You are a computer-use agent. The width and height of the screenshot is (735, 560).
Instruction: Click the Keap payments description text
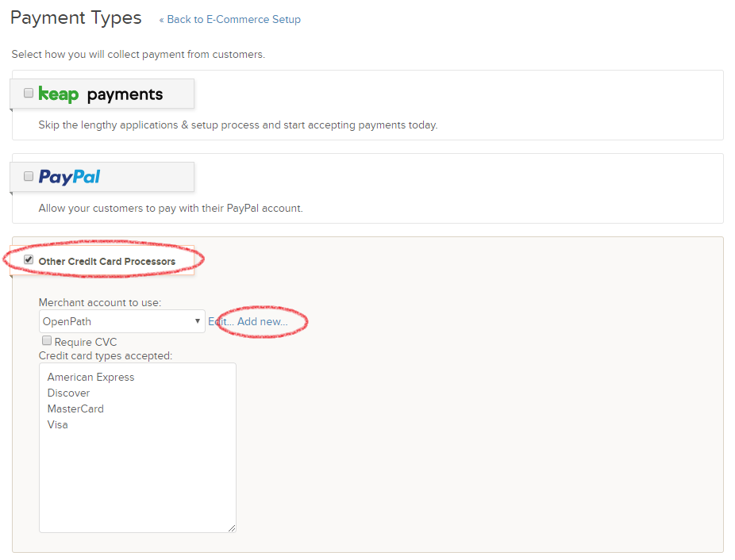click(x=238, y=125)
